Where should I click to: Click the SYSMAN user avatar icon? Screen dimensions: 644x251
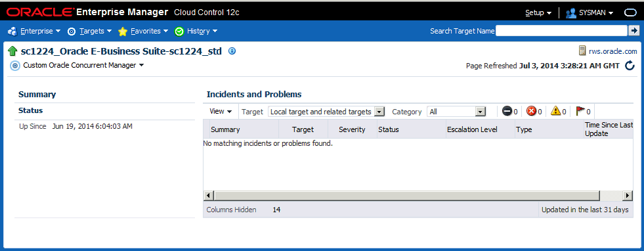click(571, 12)
